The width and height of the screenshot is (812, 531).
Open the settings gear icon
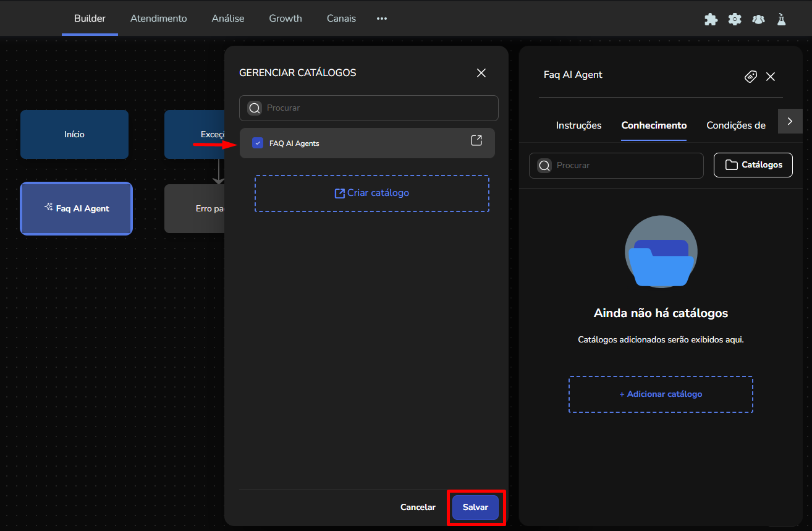coord(735,19)
